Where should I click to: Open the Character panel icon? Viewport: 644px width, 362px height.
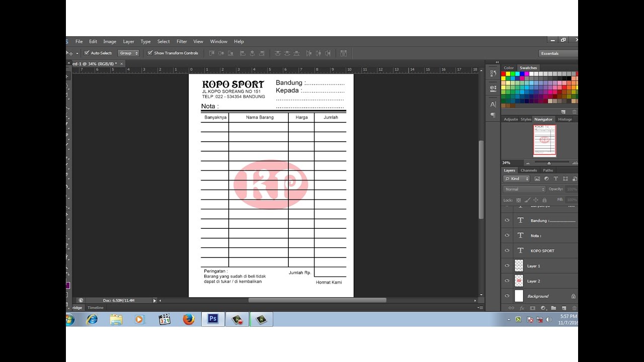(493, 105)
